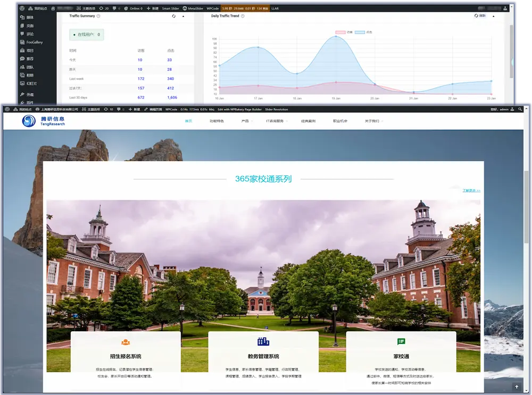Screen dimensions: 532x395
Task: Click the green 家校通 message icon
Action: (x=401, y=341)
